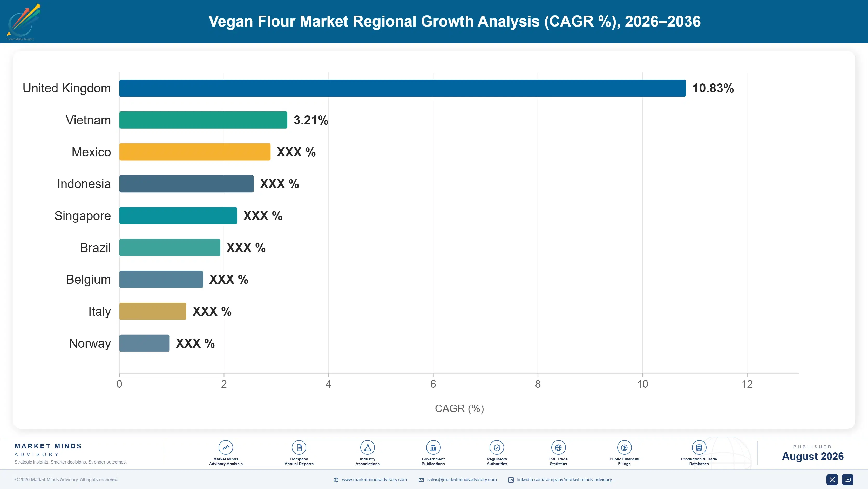Click the XXX % label next to Mexico

click(296, 152)
